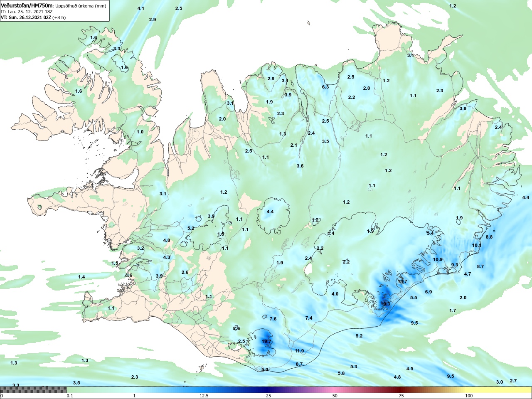This screenshot has width=532, height=399.
Task: Click the 75 tick on the colour scale
Action: tap(401, 396)
